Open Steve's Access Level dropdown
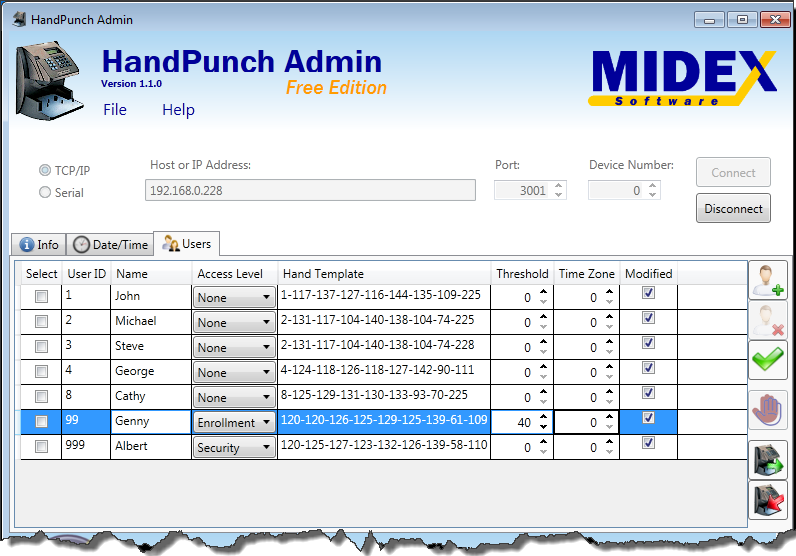The width and height of the screenshot is (796, 556). coord(234,347)
